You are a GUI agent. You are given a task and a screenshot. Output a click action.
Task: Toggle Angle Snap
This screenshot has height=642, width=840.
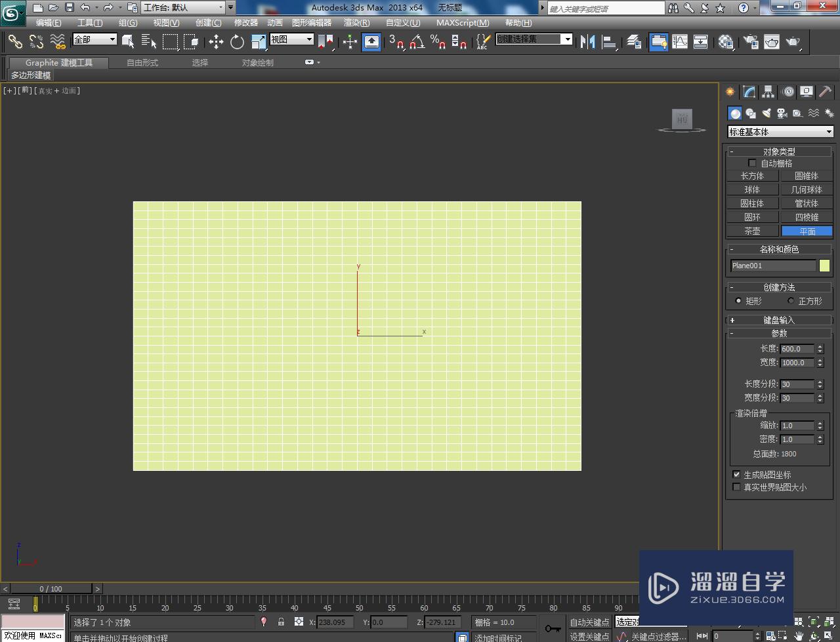click(417, 42)
